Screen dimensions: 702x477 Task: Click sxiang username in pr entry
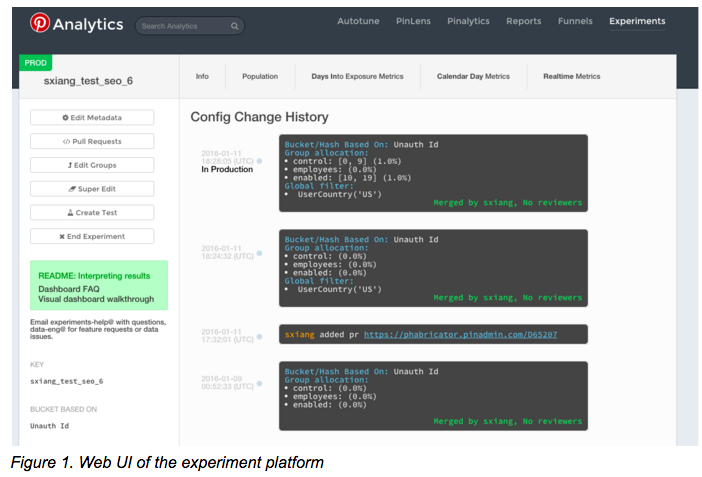coord(299,335)
